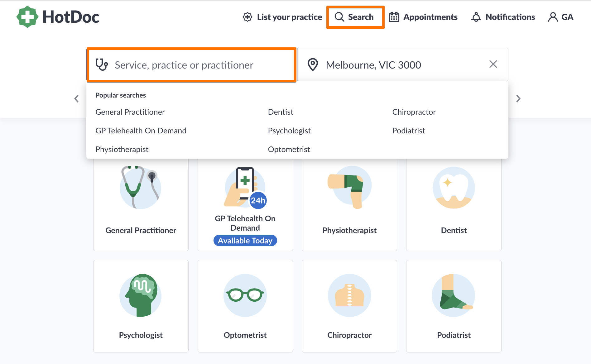Click the glasses illustration

245,295
